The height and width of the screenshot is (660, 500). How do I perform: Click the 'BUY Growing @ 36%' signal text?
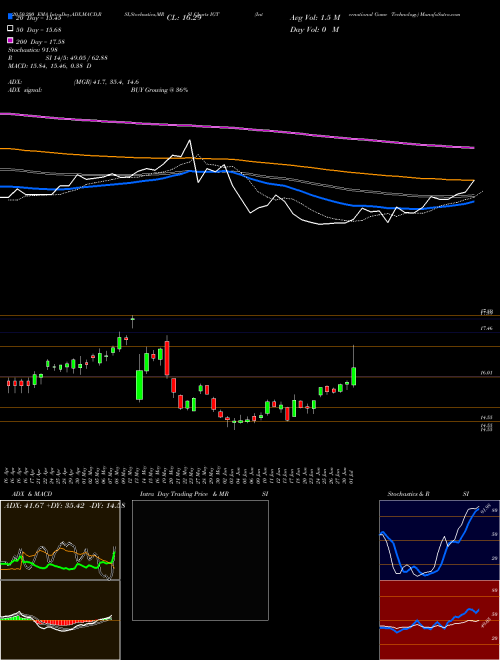click(x=159, y=90)
